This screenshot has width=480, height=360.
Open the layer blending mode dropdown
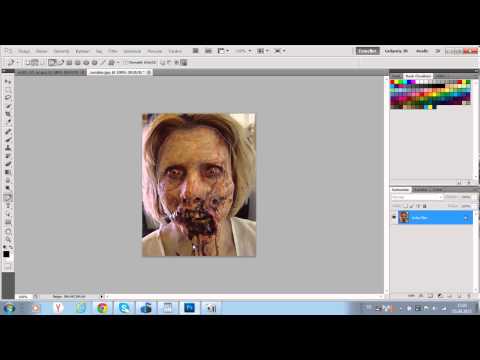click(x=417, y=197)
